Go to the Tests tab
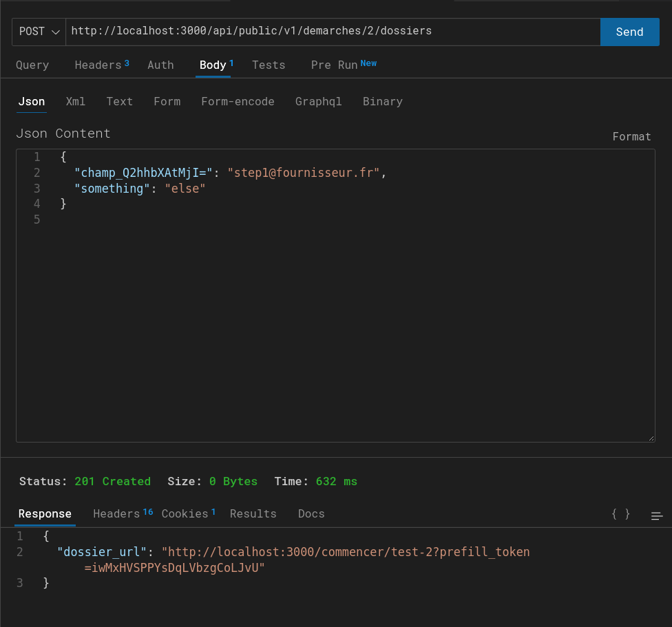672x627 pixels. 269,65
